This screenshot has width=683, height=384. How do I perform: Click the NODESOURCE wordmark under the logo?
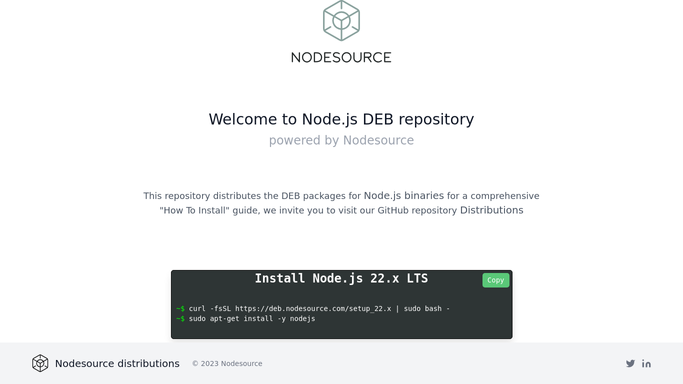tap(342, 57)
